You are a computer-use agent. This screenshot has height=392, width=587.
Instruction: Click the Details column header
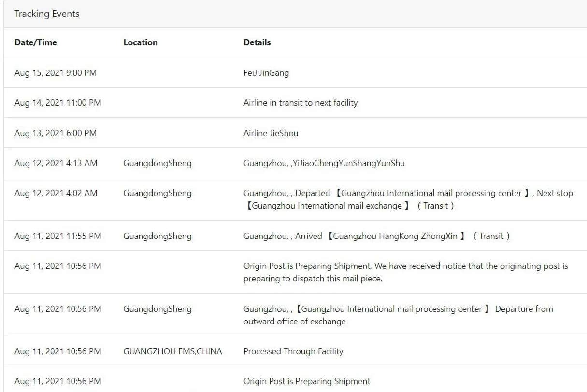(x=257, y=42)
